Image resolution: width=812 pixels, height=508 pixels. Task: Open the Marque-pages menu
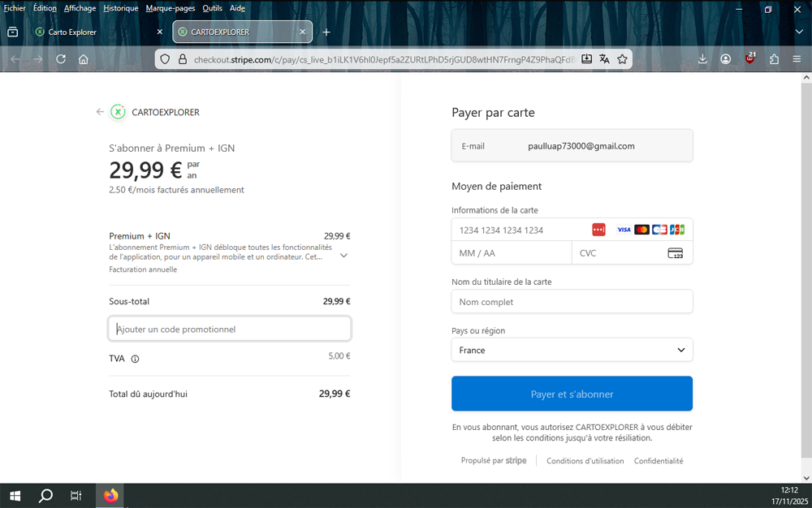[x=170, y=8]
